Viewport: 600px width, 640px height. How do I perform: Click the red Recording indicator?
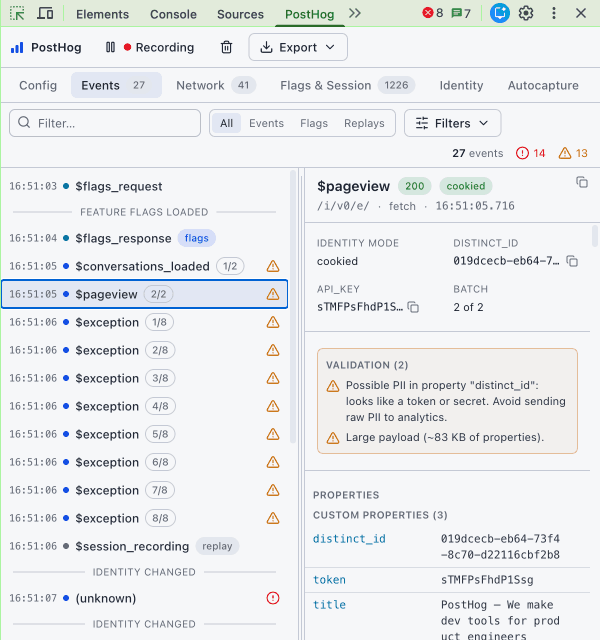[x=159, y=47]
